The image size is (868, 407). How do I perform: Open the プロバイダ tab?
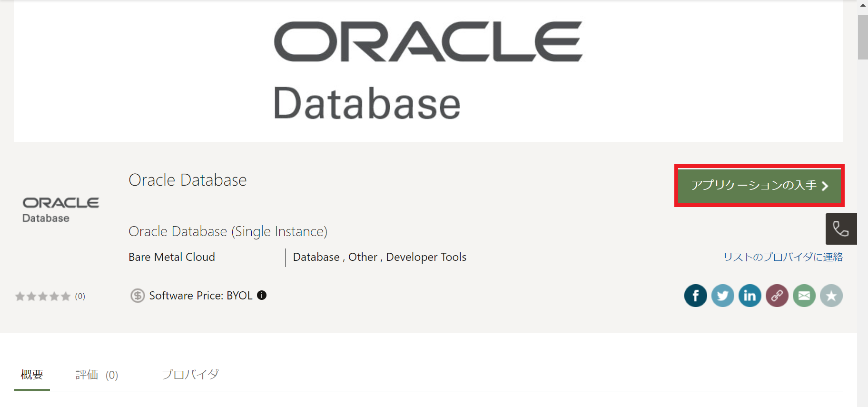tap(191, 375)
